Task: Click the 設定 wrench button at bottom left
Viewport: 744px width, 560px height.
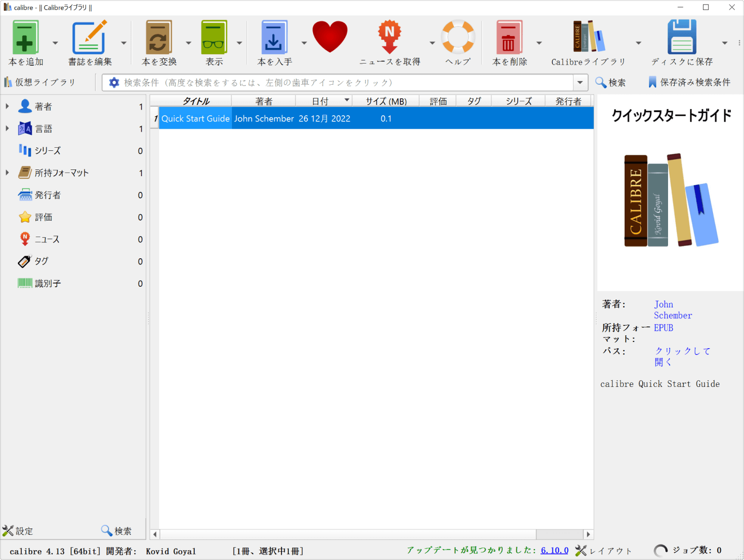Action: 18,531
